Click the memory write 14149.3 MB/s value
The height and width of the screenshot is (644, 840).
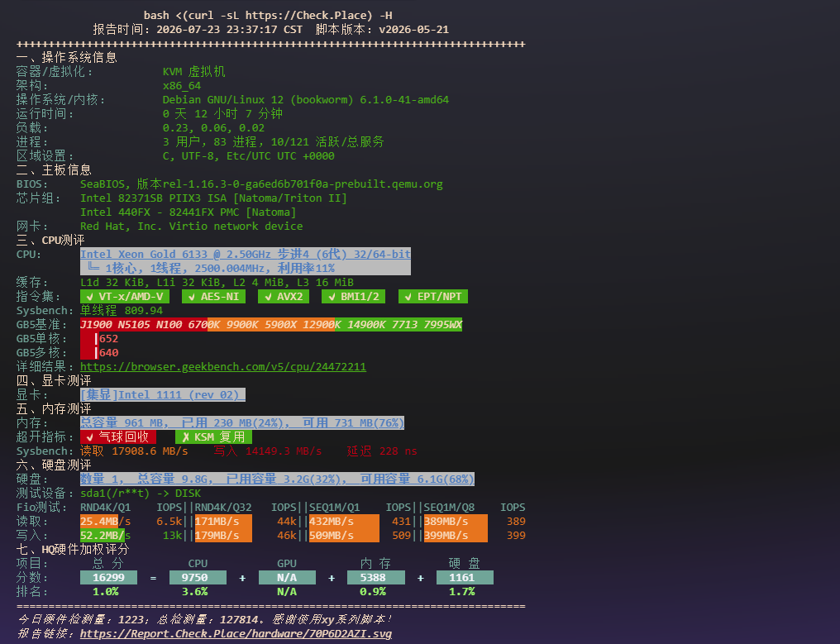[x=267, y=451]
